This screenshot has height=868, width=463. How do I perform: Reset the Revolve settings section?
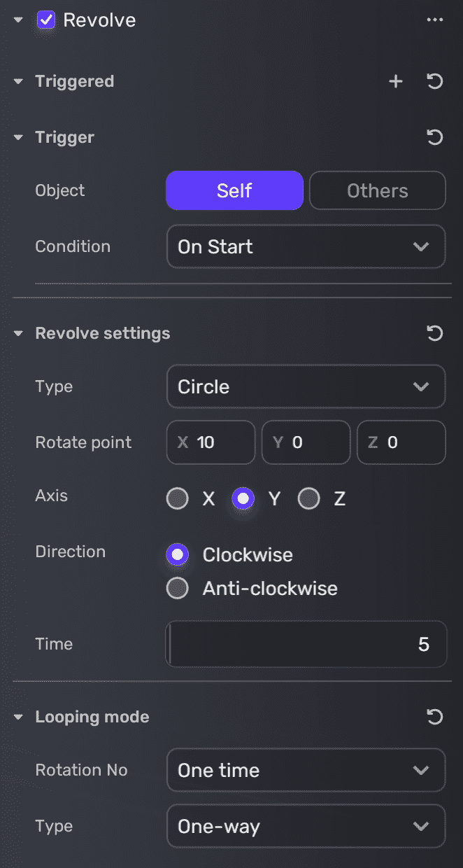434,334
